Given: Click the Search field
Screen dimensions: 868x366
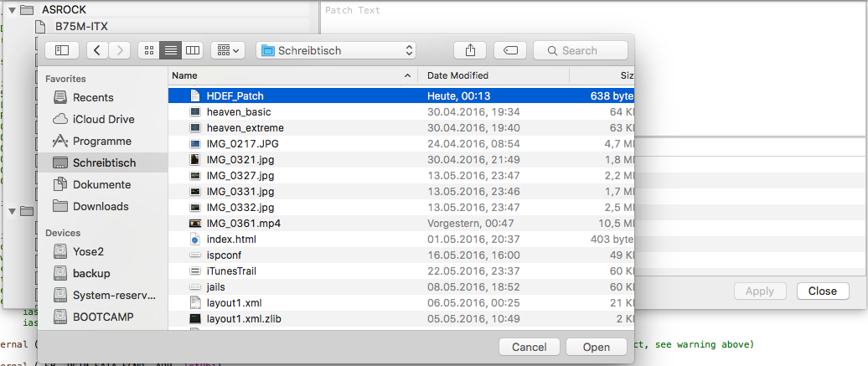Looking at the screenshot, I should tap(580, 50).
